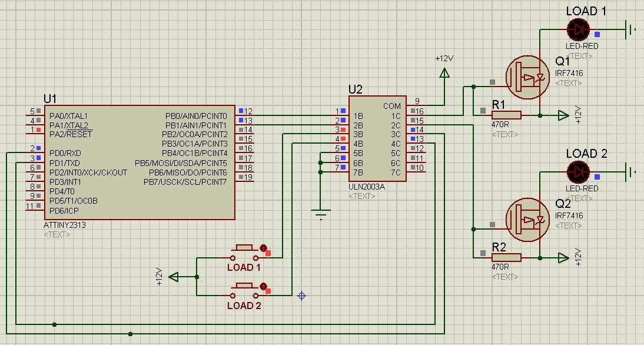Click the LOAD 2 label under the push button
The height and width of the screenshot is (345, 644).
click(244, 306)
